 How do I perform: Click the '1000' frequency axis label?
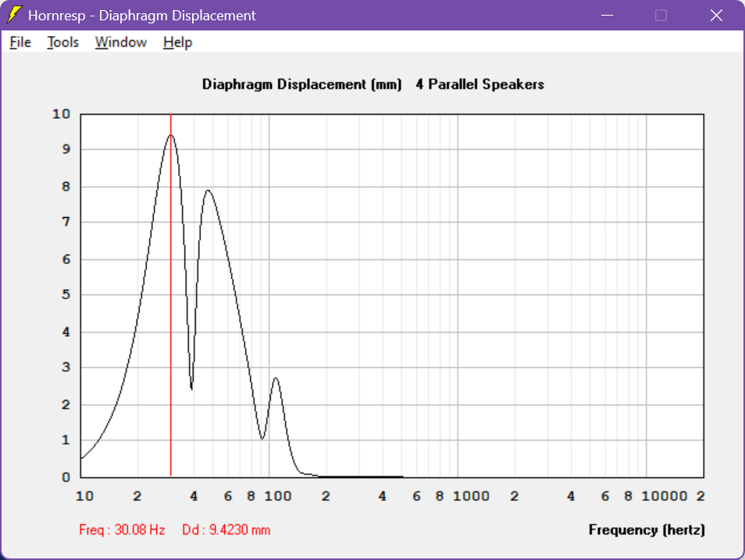pyautogui.click(x=471, y=496)
